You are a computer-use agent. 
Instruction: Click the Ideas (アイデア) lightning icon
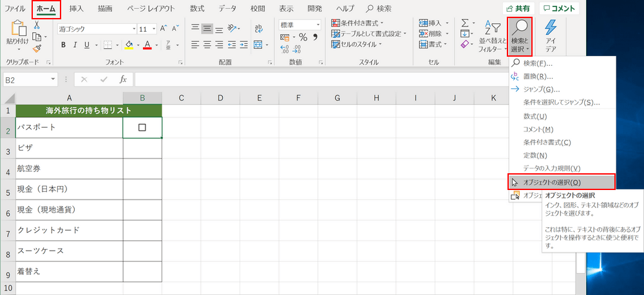click(551, 37)
